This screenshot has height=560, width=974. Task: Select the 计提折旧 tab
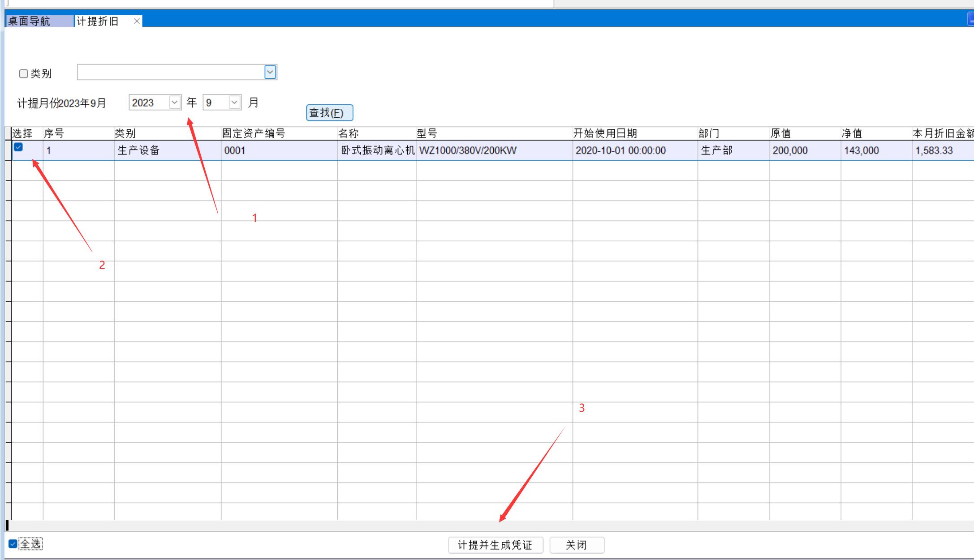pyautogui.click(x=98, y=21)
